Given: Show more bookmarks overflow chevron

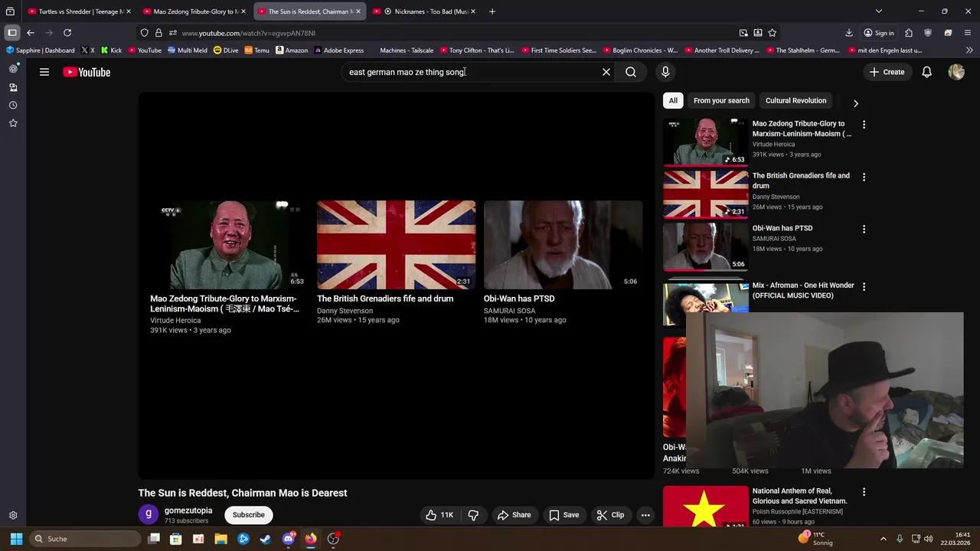Looking at the screenshot, I should tap(969, 51).
